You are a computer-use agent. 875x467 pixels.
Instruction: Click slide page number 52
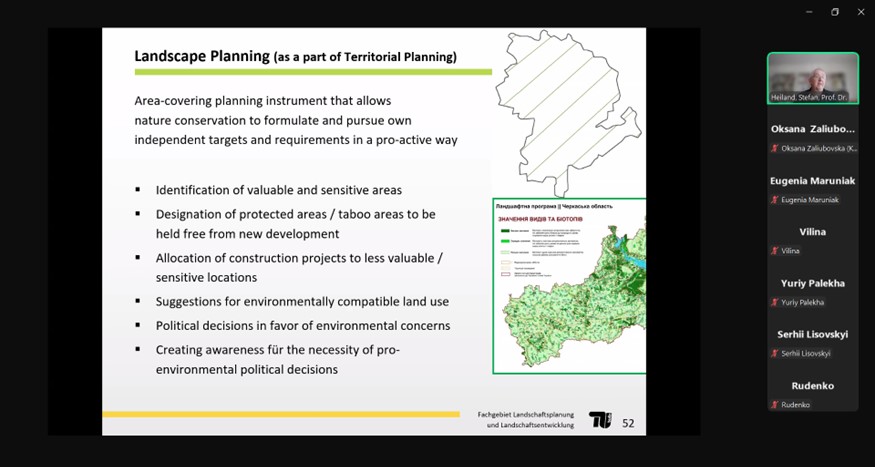pos(628,423)
